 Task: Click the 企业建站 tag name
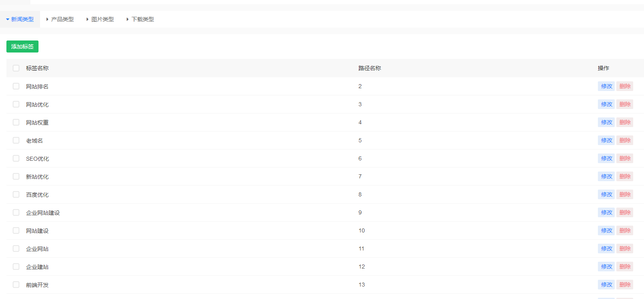tap(37, 267)
